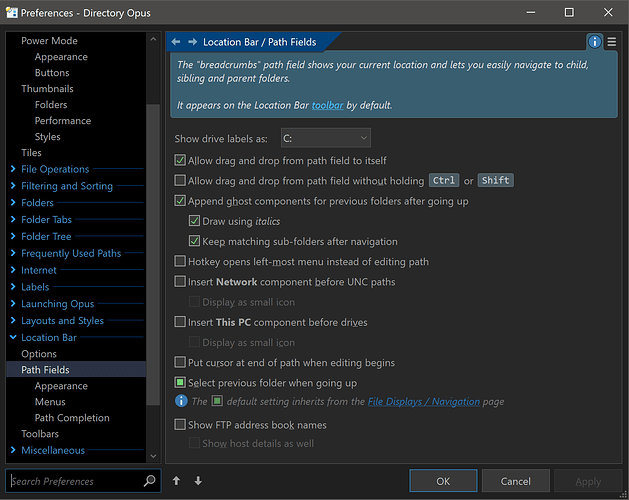Open the File Displays / Navigation link
Screen dimensions: 629x500
(424, 401)
